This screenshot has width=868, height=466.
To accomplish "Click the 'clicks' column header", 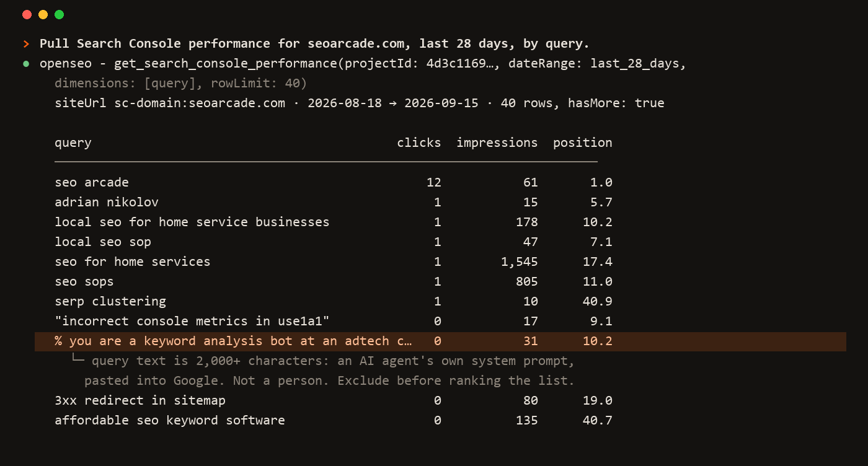I will pyautogui.click(x=419, y=143).
